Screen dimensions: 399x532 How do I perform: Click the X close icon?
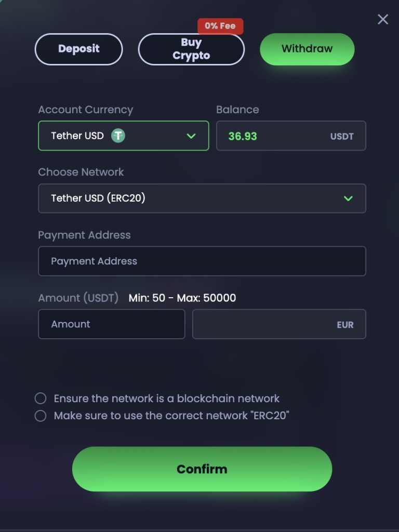click(383, 19)
